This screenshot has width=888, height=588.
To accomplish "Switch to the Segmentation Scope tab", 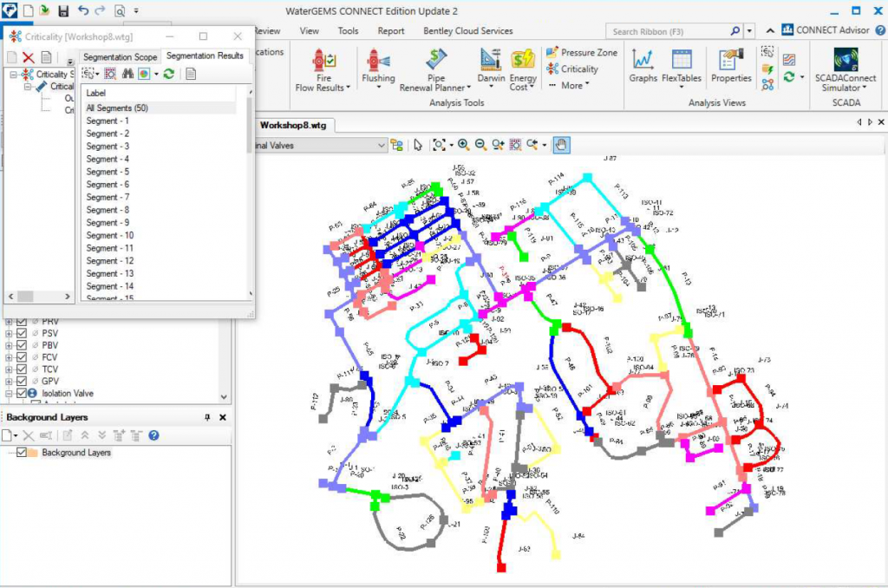I will 120,56.
